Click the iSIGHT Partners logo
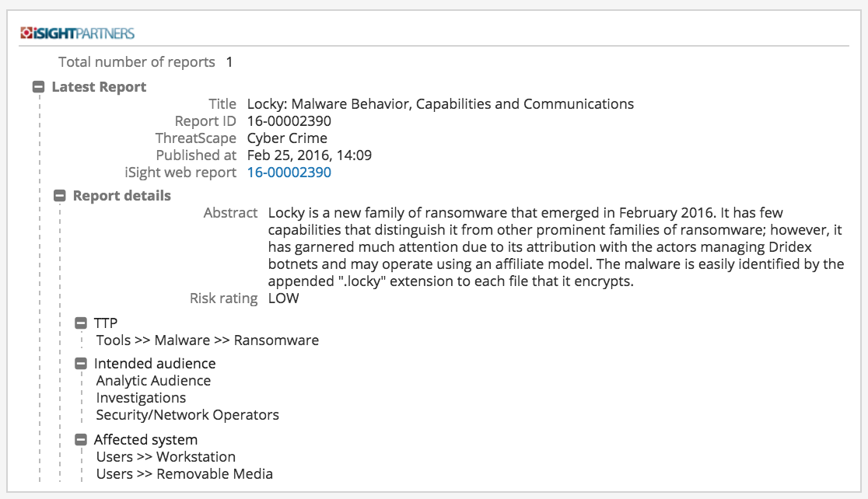This screenshot has width=868, height=499. coord(77,33)
